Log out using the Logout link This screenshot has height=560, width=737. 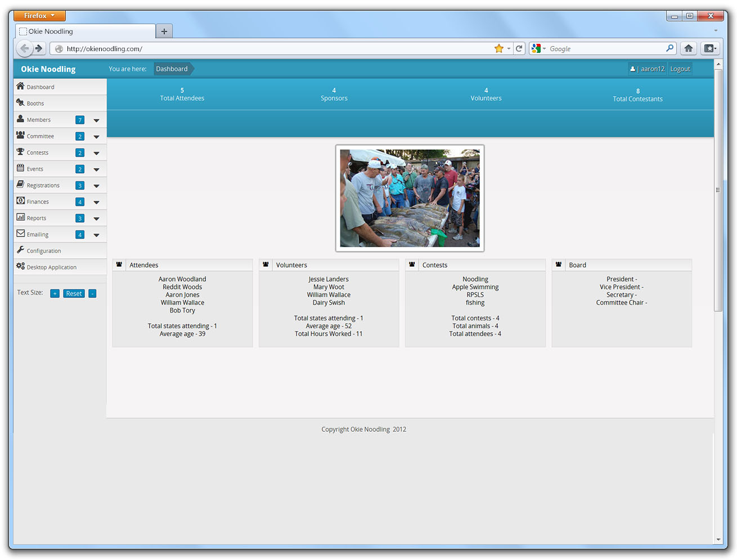(680, 69)
